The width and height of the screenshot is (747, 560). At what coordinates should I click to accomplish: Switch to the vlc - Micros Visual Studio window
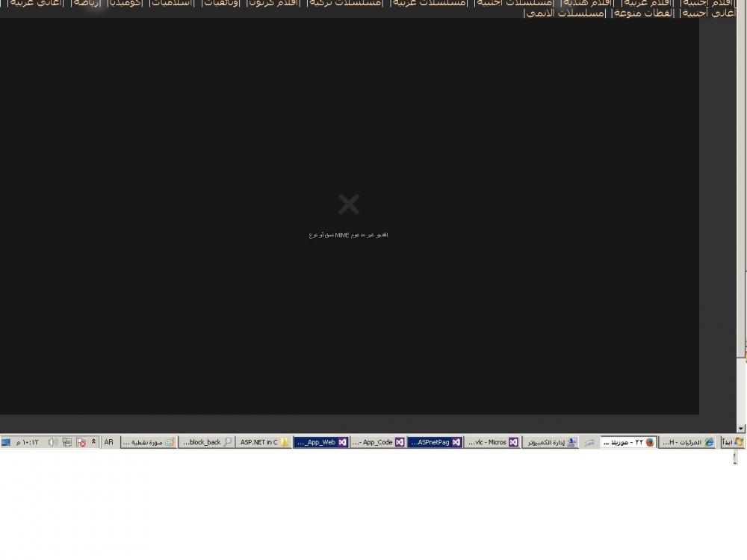tap(492, 442)
